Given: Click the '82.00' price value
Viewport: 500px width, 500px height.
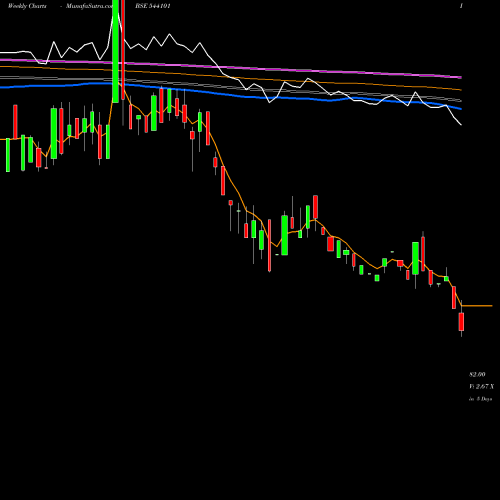Looking at the screenshot, I should (x=477, y=375).
